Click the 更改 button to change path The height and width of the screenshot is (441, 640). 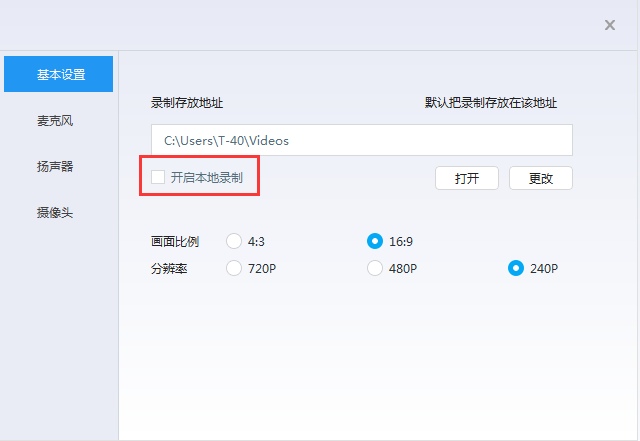(540, 178)
